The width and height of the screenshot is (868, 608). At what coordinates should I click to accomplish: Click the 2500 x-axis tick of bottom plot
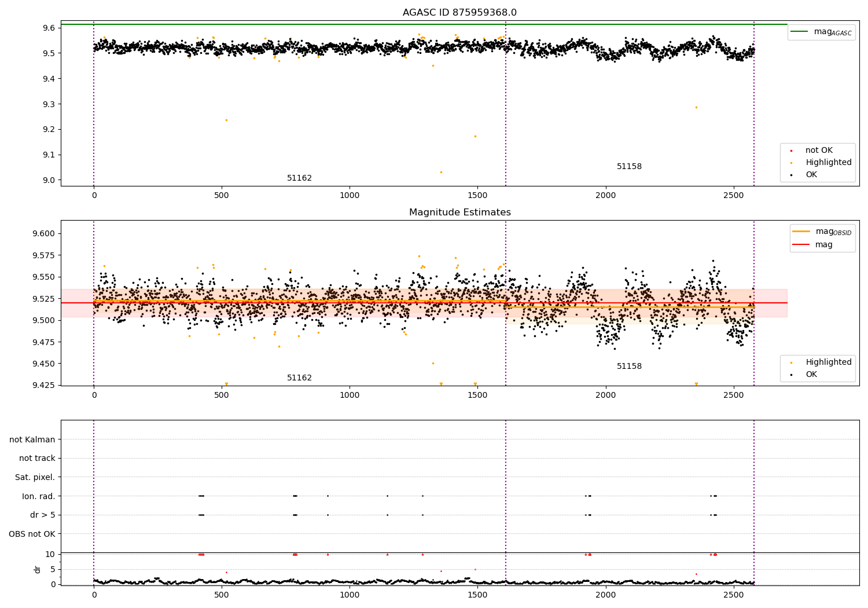click(734, 595)
